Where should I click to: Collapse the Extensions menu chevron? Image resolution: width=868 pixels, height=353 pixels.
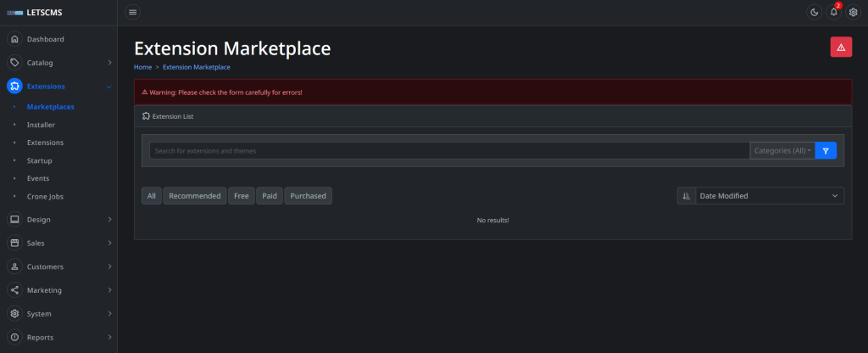pyautogui.click(x=109, y=87)
